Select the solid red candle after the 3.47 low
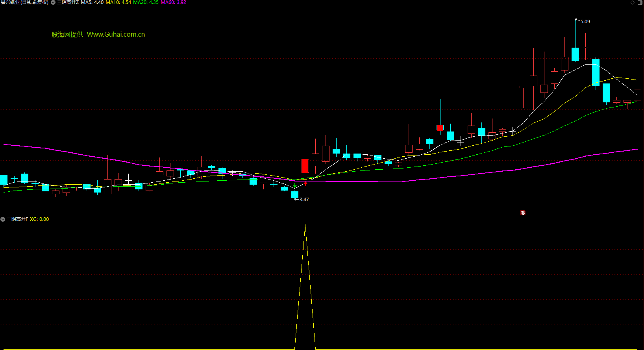Screen dimensions: 644x350 305,166
